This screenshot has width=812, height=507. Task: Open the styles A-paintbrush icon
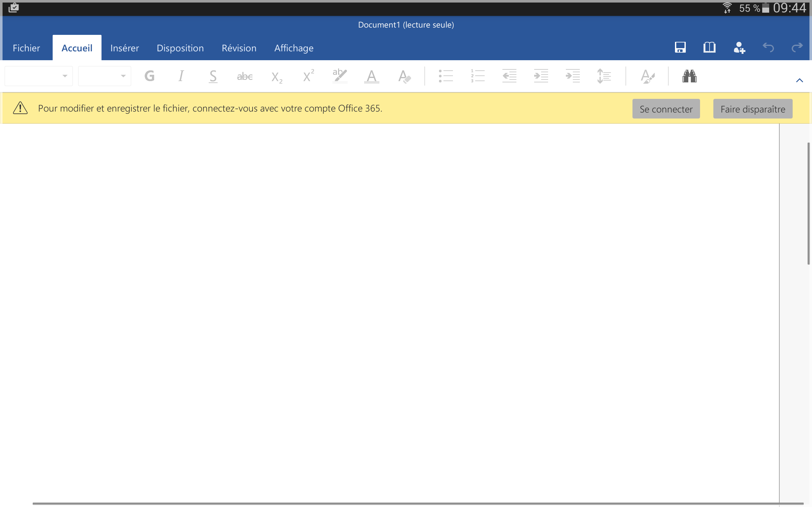click(647, 76)
